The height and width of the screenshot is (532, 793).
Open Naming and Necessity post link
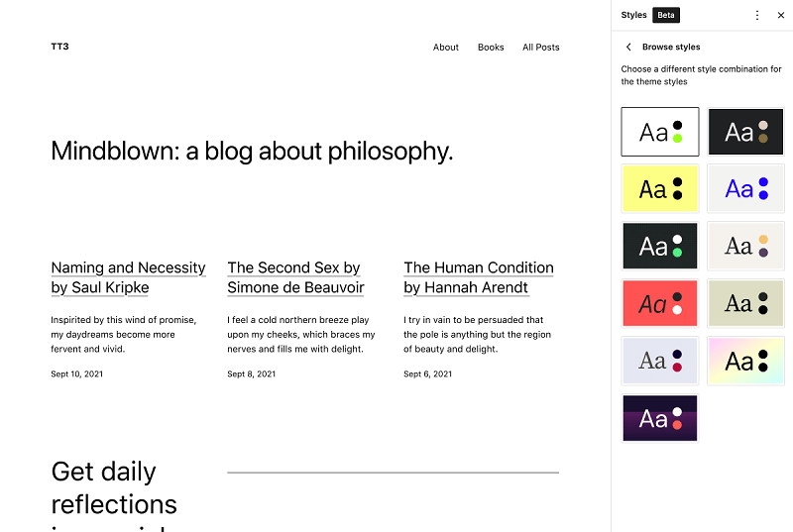point(129,277)
